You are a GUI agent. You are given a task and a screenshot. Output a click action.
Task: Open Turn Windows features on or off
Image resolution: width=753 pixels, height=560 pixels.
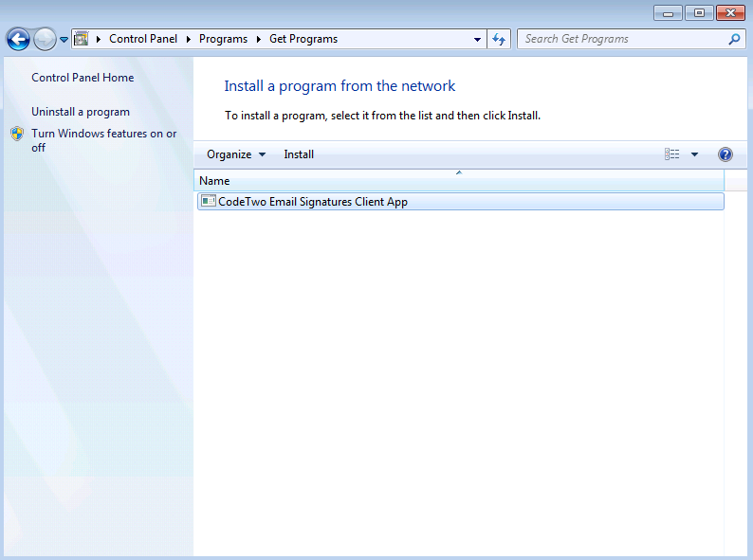pyautogui.click(x=103, y=140)
